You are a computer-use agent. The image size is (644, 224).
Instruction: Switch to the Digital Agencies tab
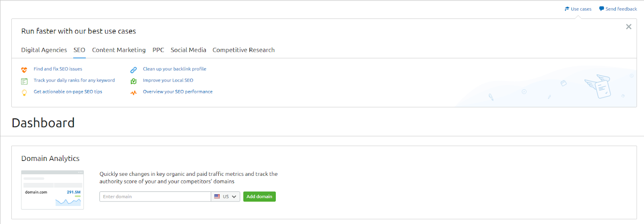tap(44, 50)
